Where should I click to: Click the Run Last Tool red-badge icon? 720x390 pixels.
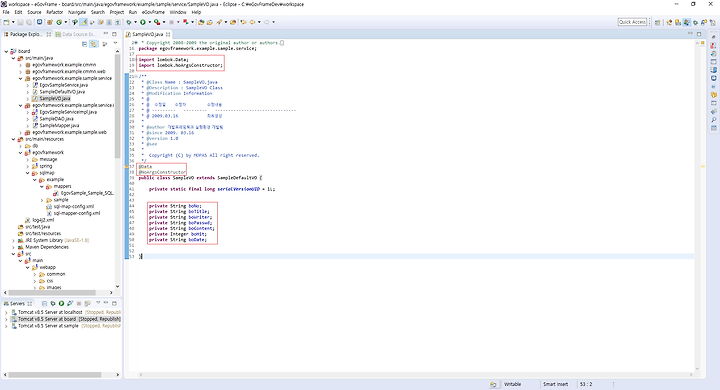click(157, 22)
